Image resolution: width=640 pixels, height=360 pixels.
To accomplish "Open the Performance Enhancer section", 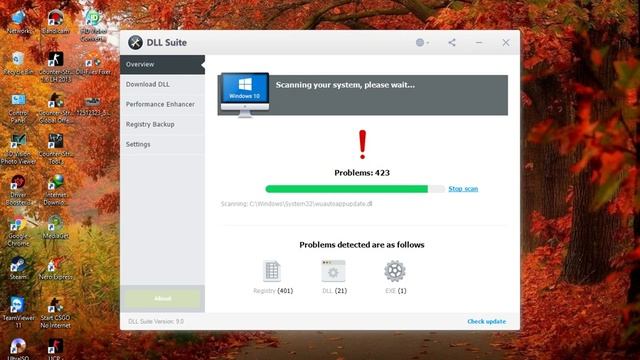I will click(x=162, y=104).
